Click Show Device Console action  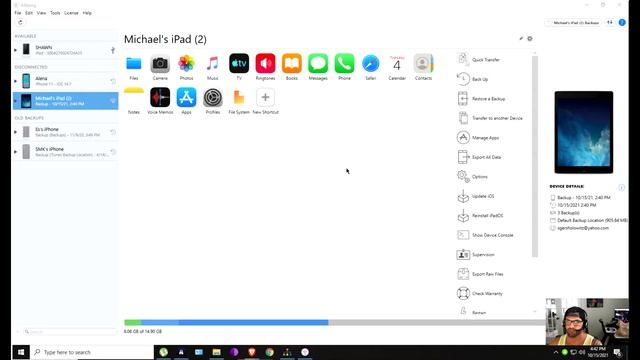[x=493, y=235]
